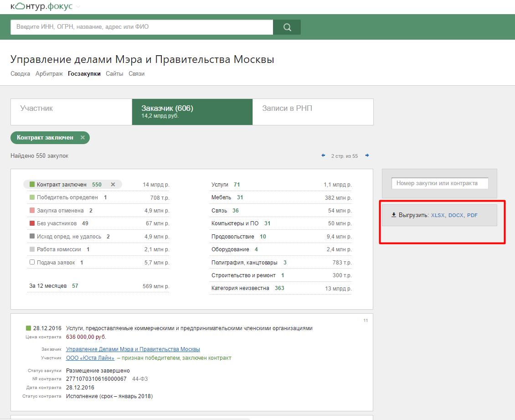Open the Госзакупки section
The height and width of the screenshot is (420, 515).
click(84, 73)
